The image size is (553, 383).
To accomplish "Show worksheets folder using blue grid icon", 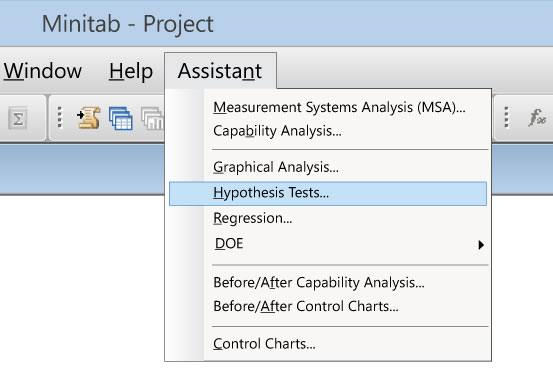I will pyautogui.click(x=121, y=118).
